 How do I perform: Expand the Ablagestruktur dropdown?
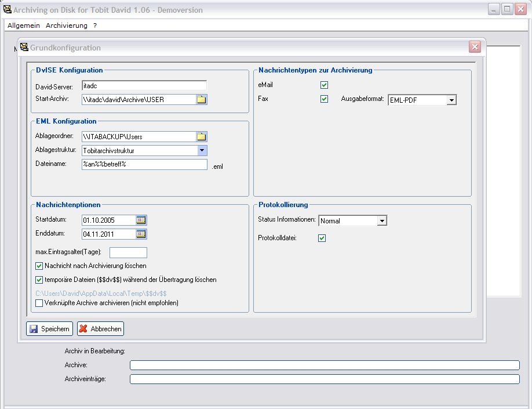202,150
